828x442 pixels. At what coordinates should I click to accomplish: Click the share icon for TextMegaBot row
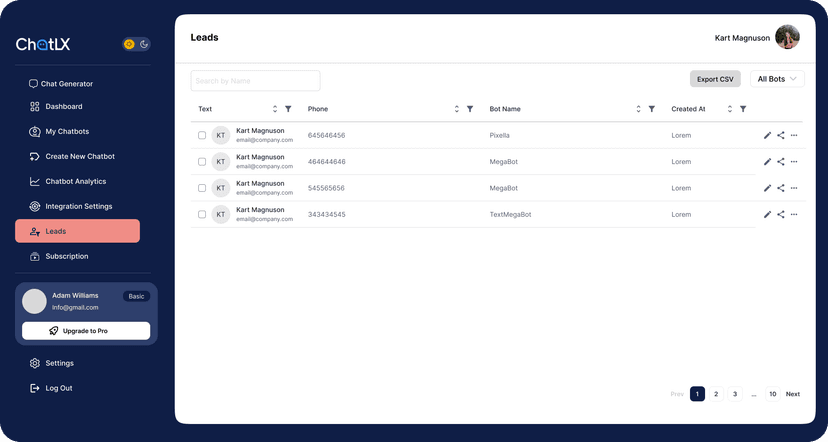[x=781, y=214]
